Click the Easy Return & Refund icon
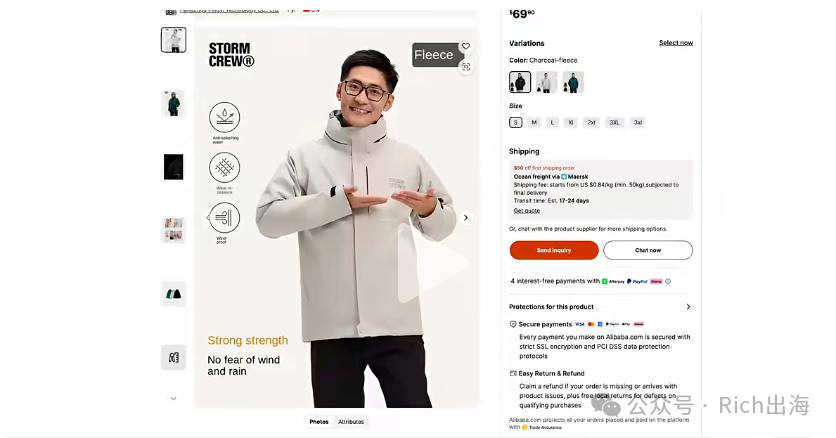The image size is (836, 438). 513,374
